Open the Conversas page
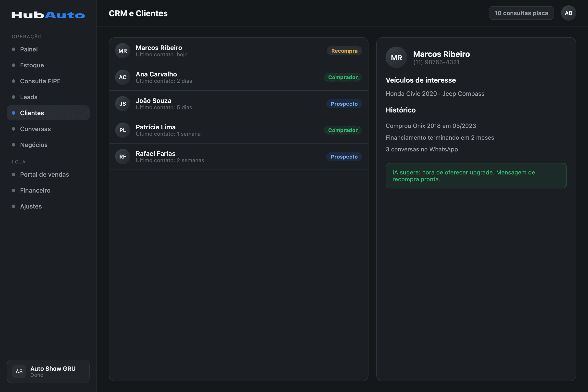The height and width of the screenshot is (392, 588). (48, 129)
